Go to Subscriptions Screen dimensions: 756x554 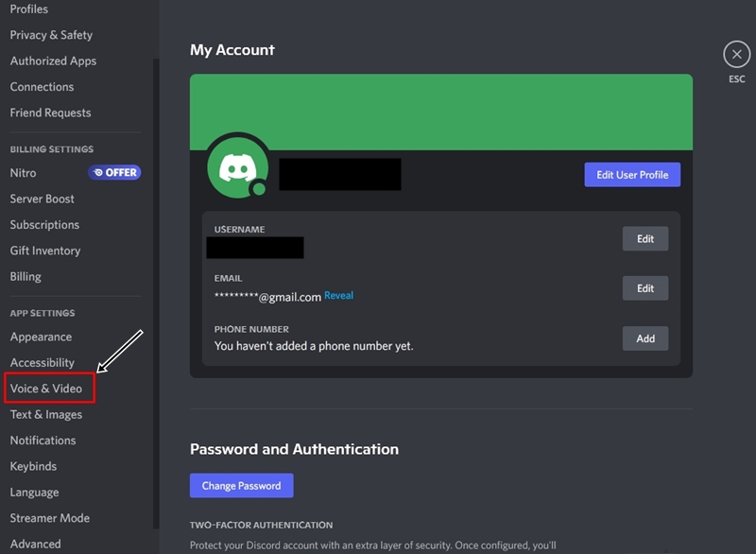click(x=44, y=225)
